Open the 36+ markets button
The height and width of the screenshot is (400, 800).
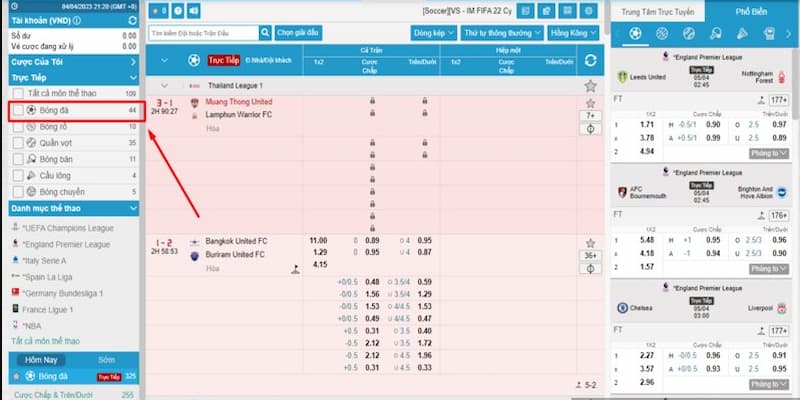coord(590,256)
